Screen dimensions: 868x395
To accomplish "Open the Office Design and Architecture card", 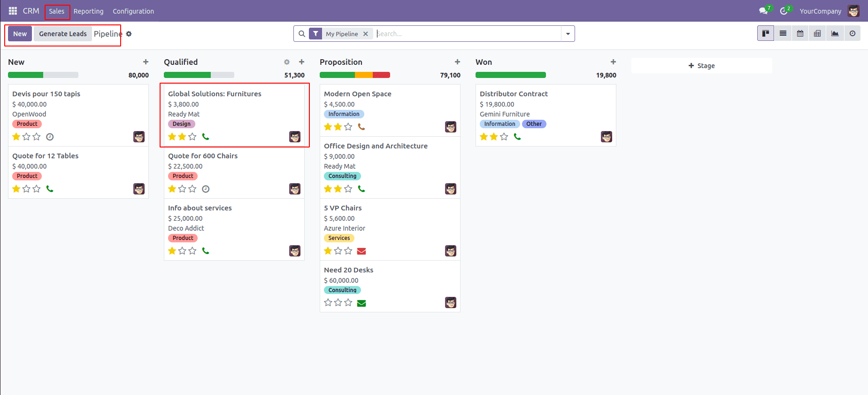I will tap(390, 167).
